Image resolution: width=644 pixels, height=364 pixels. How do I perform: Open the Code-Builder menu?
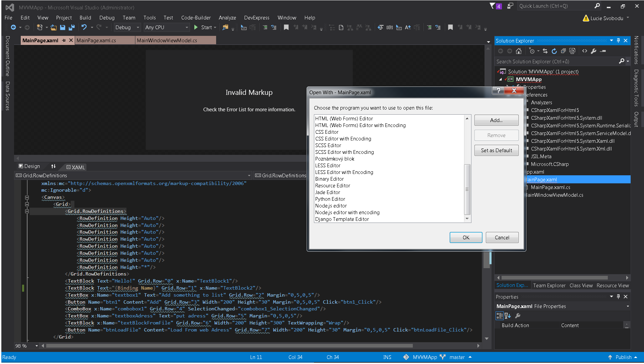pos(196,18)
